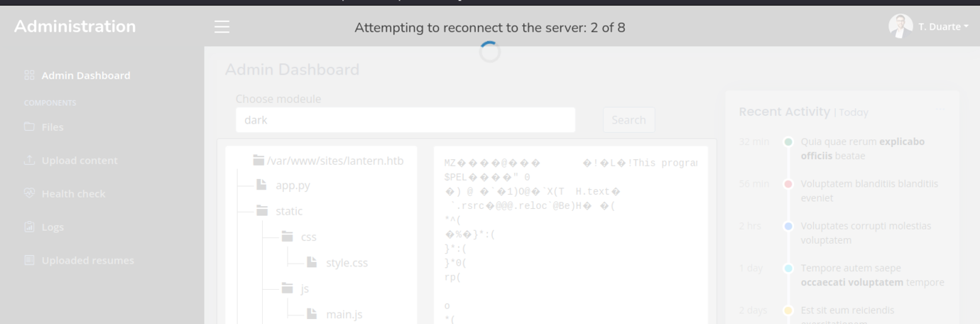The width and height of the screenshot is (980, 324).
Task: Open the Upload content menu item
Action: [80, 161]
